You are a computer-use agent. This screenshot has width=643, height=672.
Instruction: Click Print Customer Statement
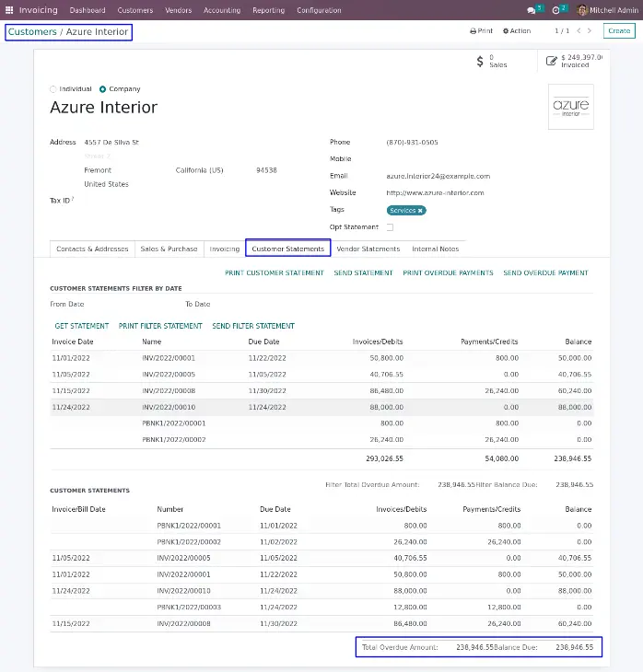275,273
